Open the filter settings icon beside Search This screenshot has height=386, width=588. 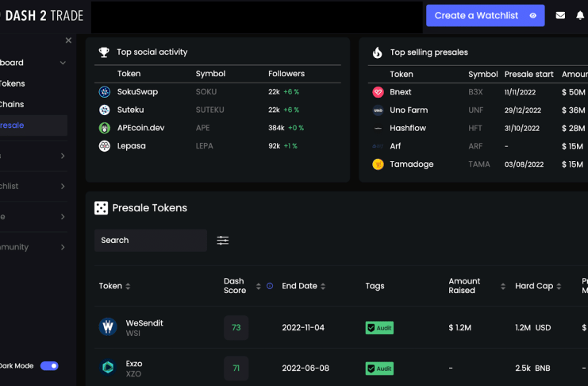(223, 241)
